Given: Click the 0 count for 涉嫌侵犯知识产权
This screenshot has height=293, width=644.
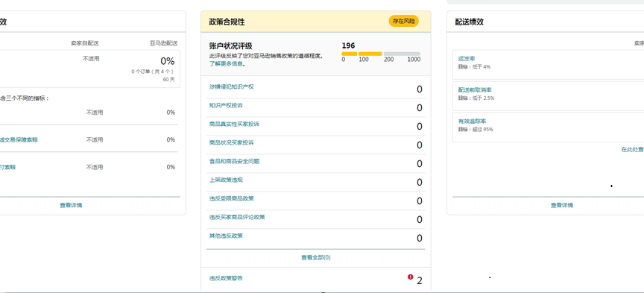Looking at the screenshot, I should click(x=420, y=89).
